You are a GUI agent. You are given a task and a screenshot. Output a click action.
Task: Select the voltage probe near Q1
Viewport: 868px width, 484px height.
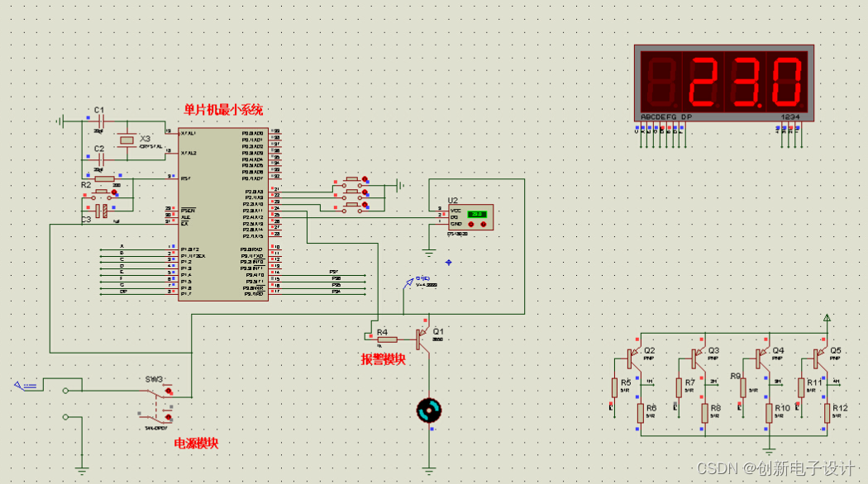pyautogui.click(x=409, y=282)
